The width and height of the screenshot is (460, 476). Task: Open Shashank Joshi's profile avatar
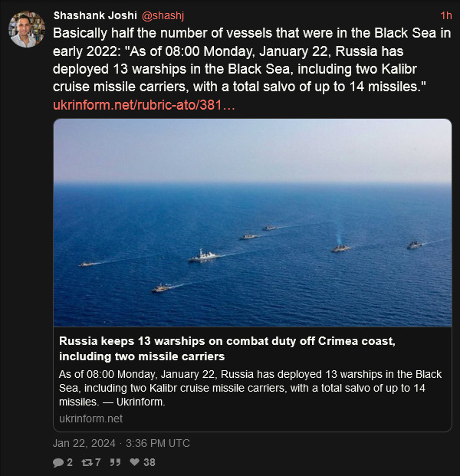click(27, 29)
